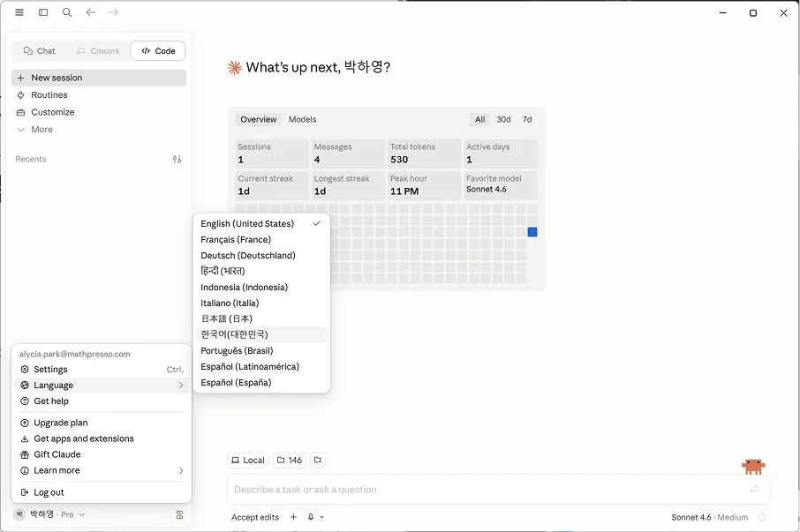This screenshot has height=532, width=800.
Task: Open the 146 folder selector
Action: pos(290,461)
